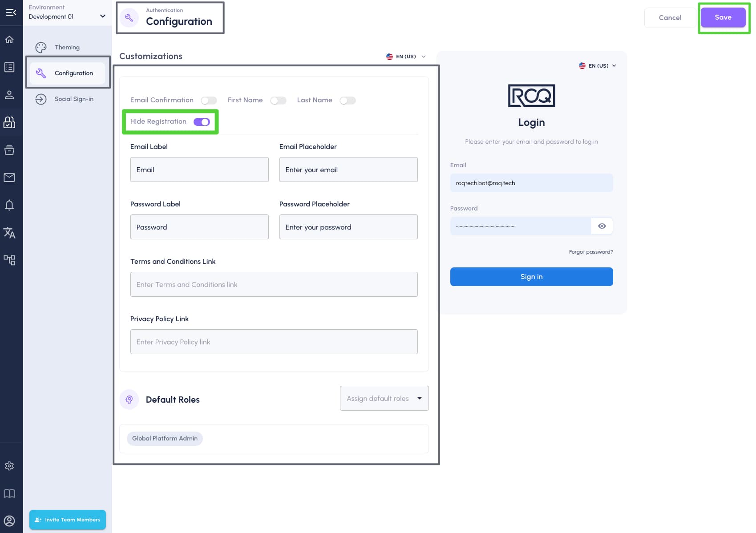The width and height of the screenshot is (756, 533).
Task: Click the Save button
Action: (723, 17)
